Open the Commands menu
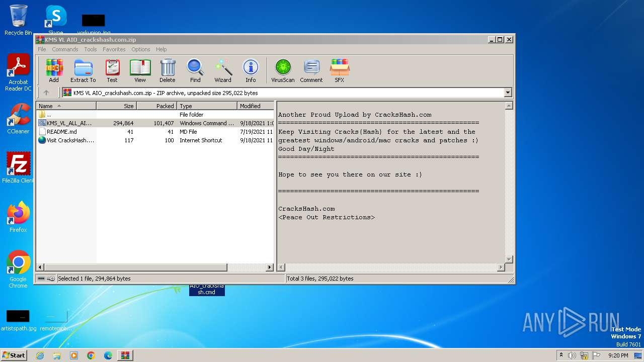This screenshot has height=362, width=644. tap(65, 49)
